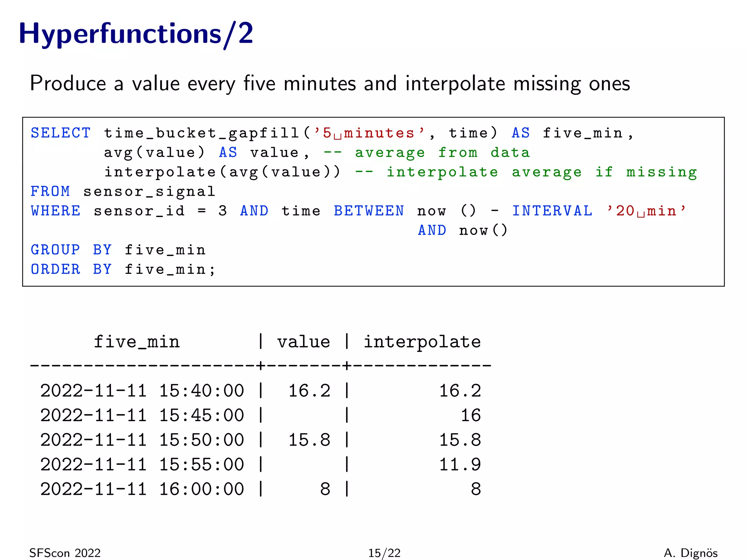Screen dimensions: 747x560
Task: Click the FROM keyword
Action: point(50,191)
